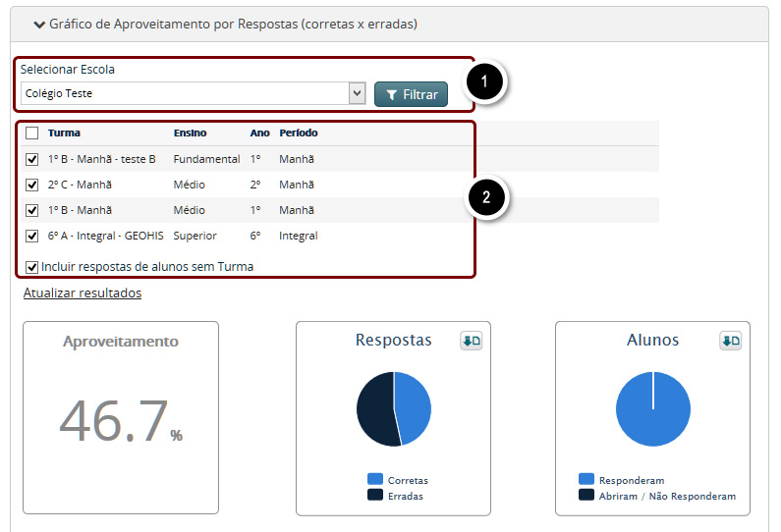Image resolution: width=781 pixels, height=532 pixels.
Task: Uncheck the 2º C - Manhã checkbox
Action: click(x=32, y=185)
